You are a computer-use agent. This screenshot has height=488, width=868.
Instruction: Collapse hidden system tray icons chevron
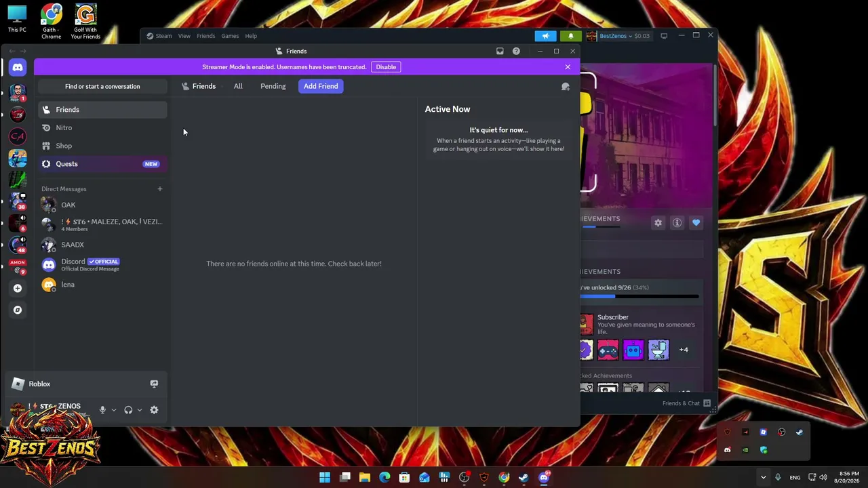pyautogui.click(x=763, y=478)
